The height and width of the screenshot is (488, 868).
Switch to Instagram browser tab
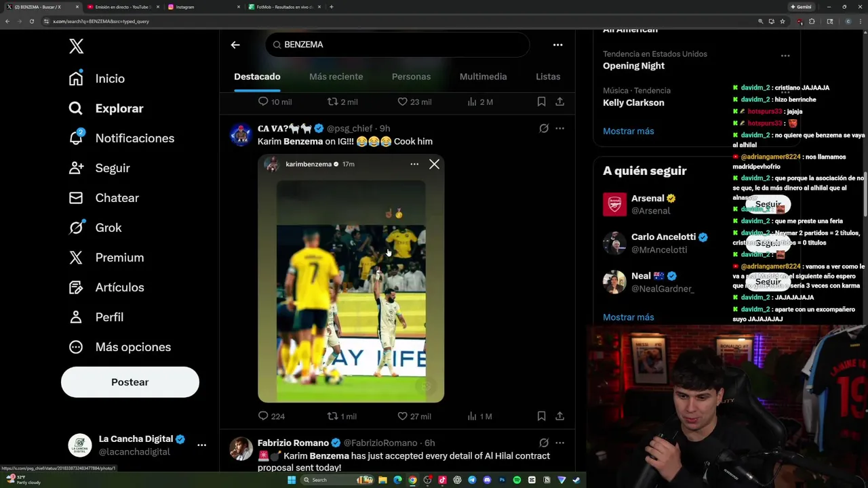pos(202,7)
